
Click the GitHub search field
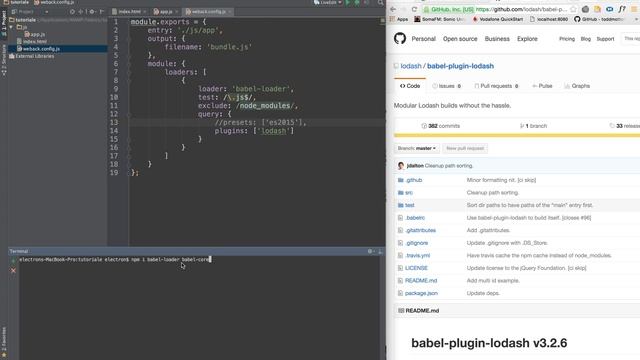[631, 39]
